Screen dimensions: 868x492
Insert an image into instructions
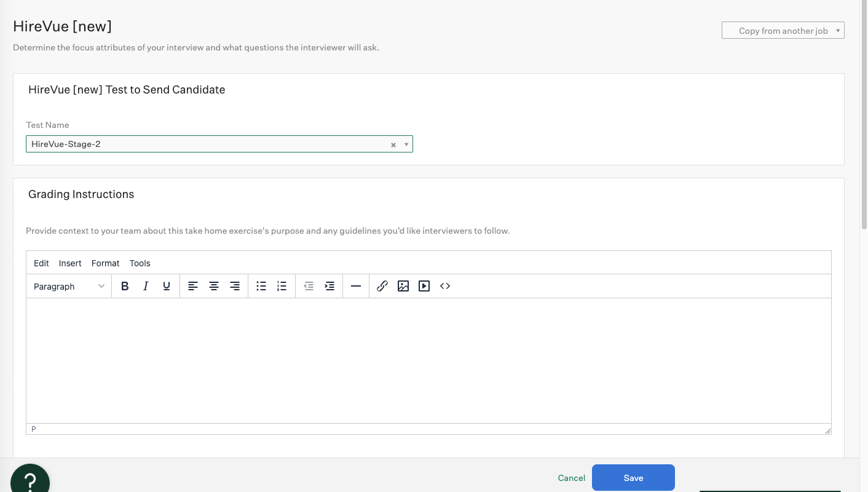point(403,286)
